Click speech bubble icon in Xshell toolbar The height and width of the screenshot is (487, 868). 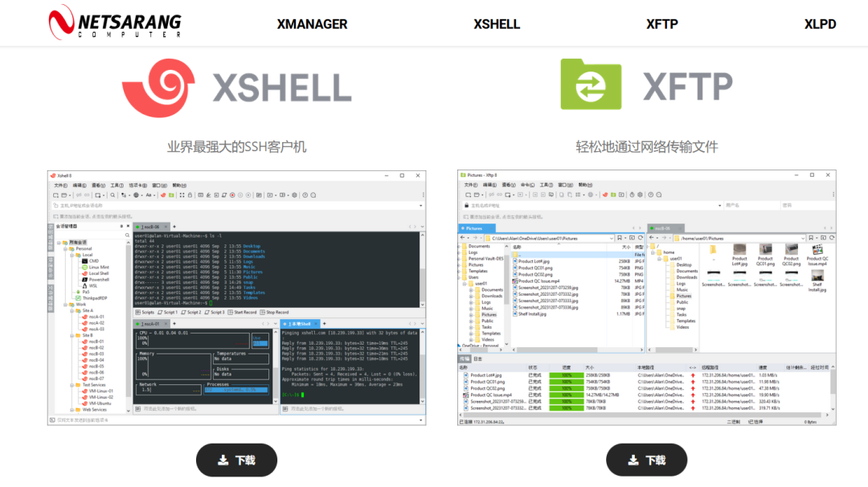tap(313, 195)
